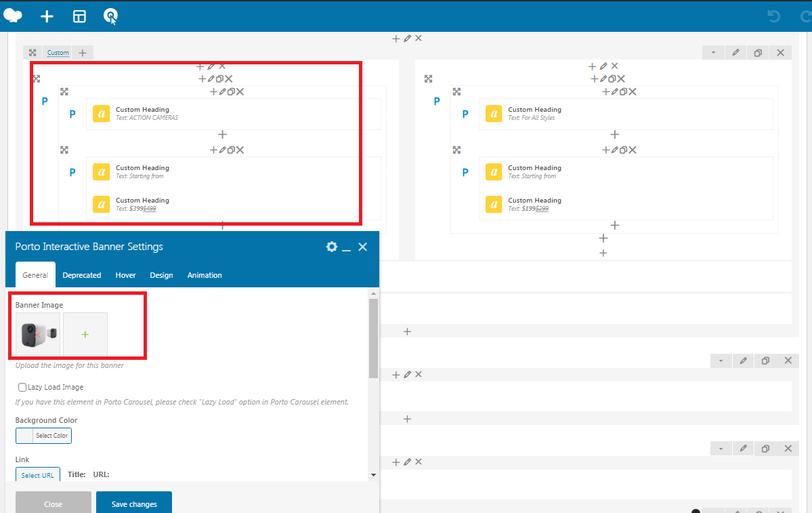Click the WPBakery cloud logo icon
The image size is (812, 513).
(x=13, y=16)
